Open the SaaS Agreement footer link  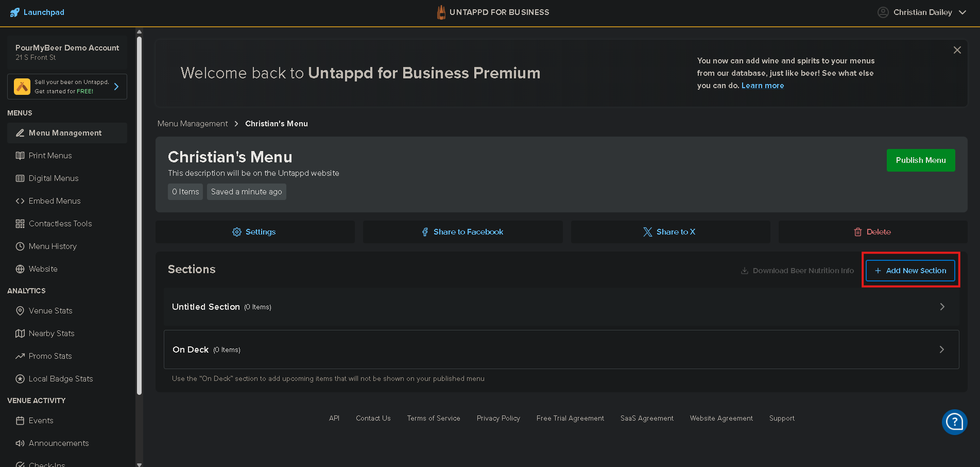coord(647,419)
